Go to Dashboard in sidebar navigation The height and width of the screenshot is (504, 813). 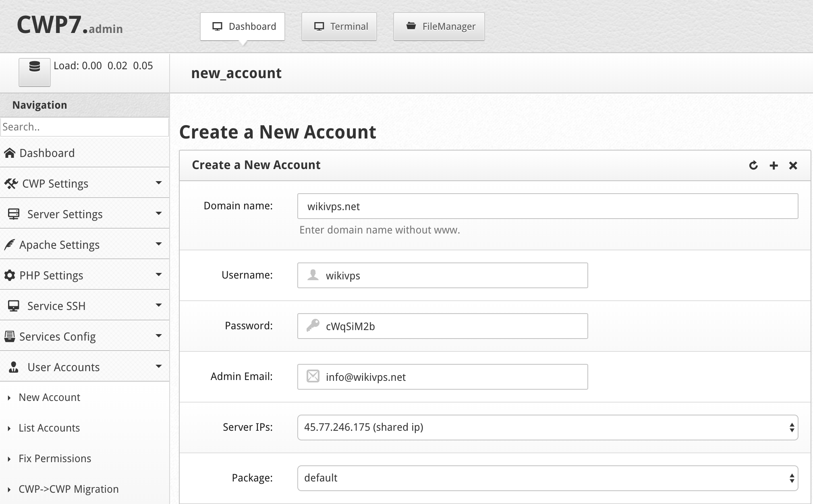[x=85, y=153]
